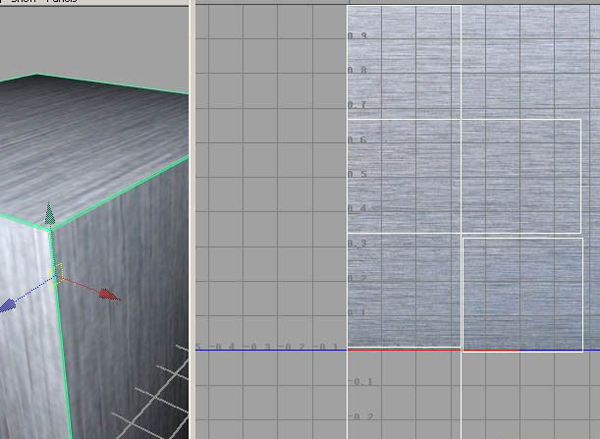
Task: Select the green Y-axis move arrow
Action: pos(49,214)
